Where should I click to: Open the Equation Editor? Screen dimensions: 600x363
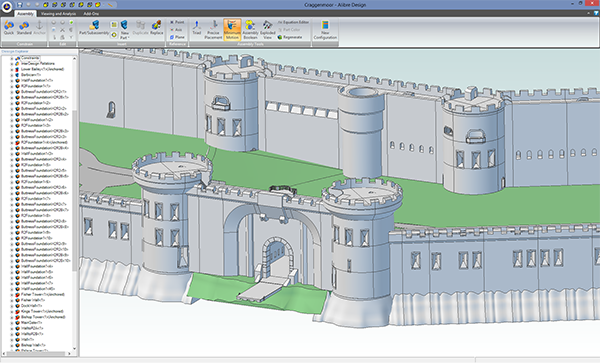pyautogui.click(x=293, y=22)
